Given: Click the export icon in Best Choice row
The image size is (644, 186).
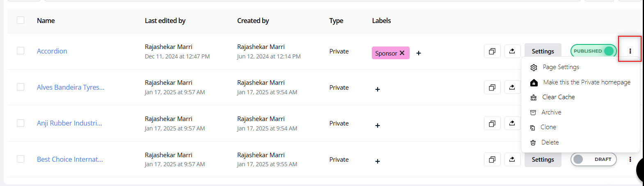Looking at the screenshot, I should (x=512, y=160).
